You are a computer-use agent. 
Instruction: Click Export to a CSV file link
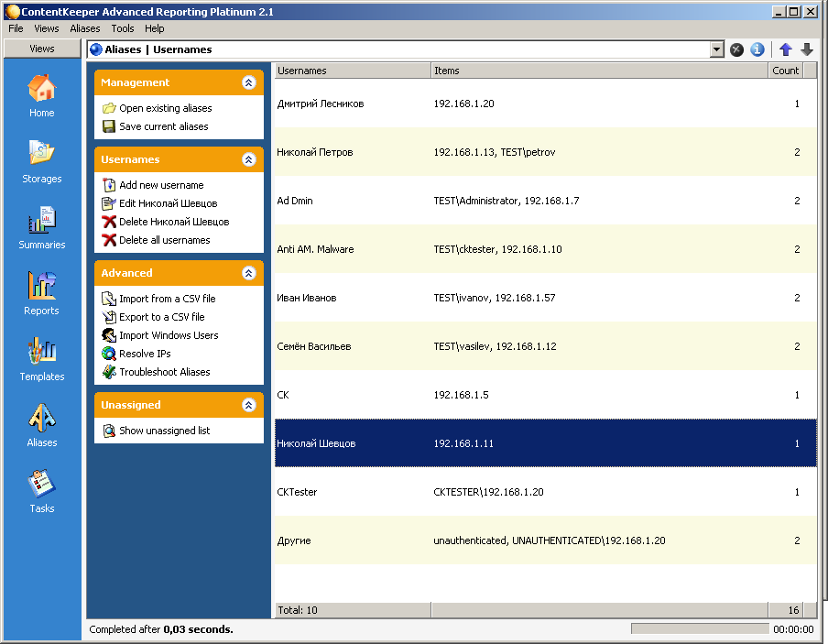coord(162,317)
